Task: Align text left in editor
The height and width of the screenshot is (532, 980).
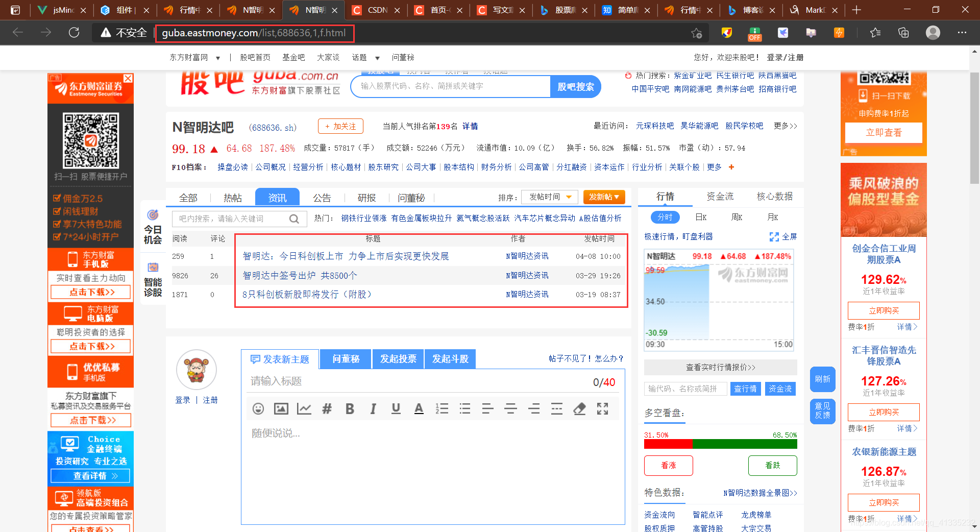Action: (488, 408)
